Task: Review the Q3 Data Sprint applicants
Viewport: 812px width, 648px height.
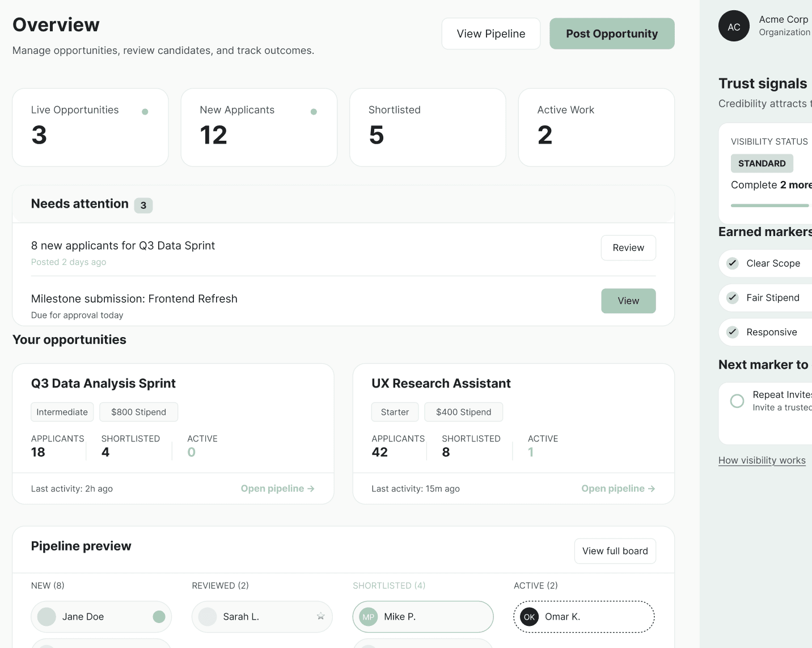Action: [628, 248]
